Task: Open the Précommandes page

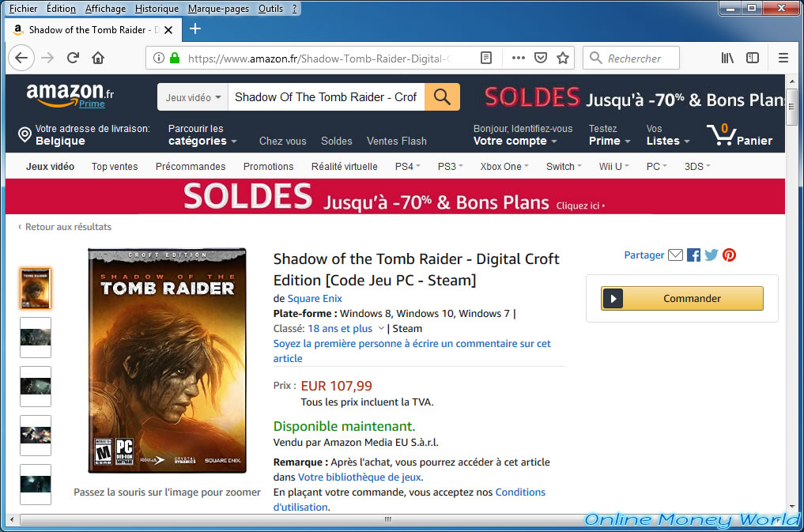Action: point(191,167)
